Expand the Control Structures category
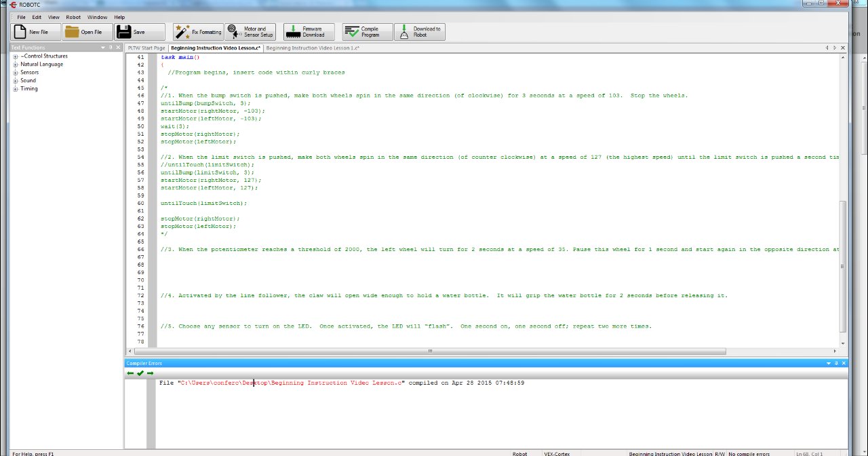 pos(15,56)
